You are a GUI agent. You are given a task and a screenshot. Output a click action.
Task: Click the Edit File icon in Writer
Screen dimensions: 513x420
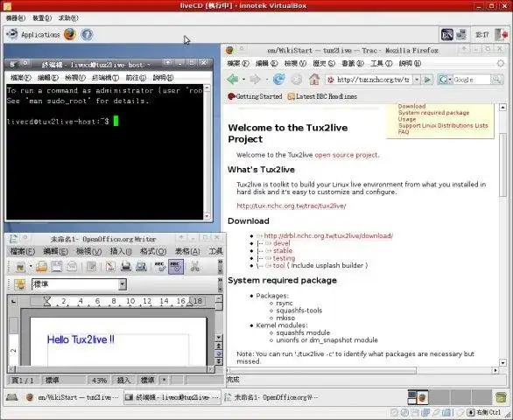91,267
